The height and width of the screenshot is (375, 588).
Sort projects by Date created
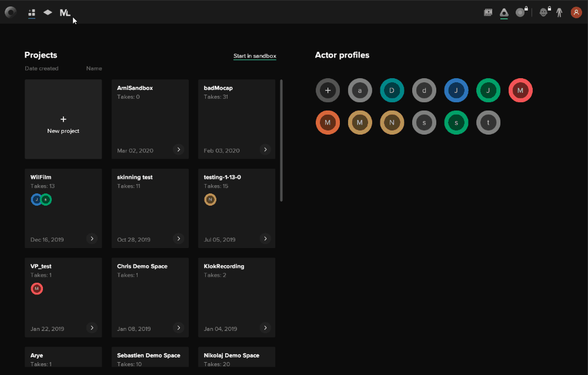point(42,68)
